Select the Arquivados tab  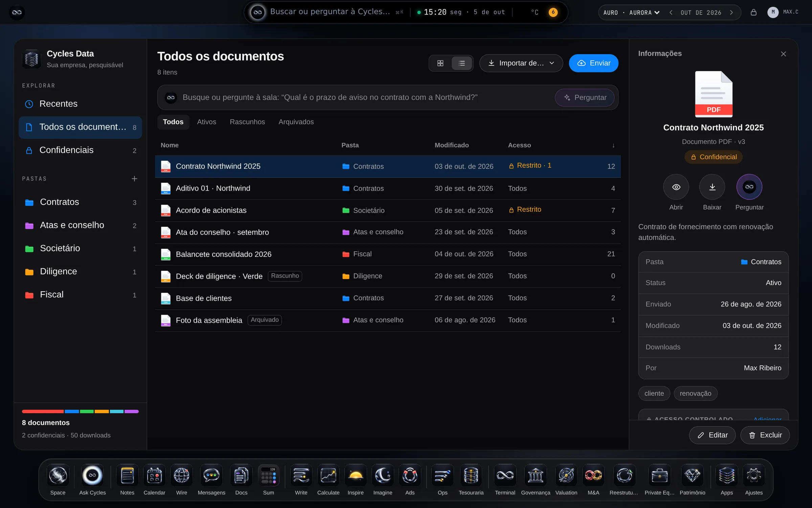(x=296, y=122)
